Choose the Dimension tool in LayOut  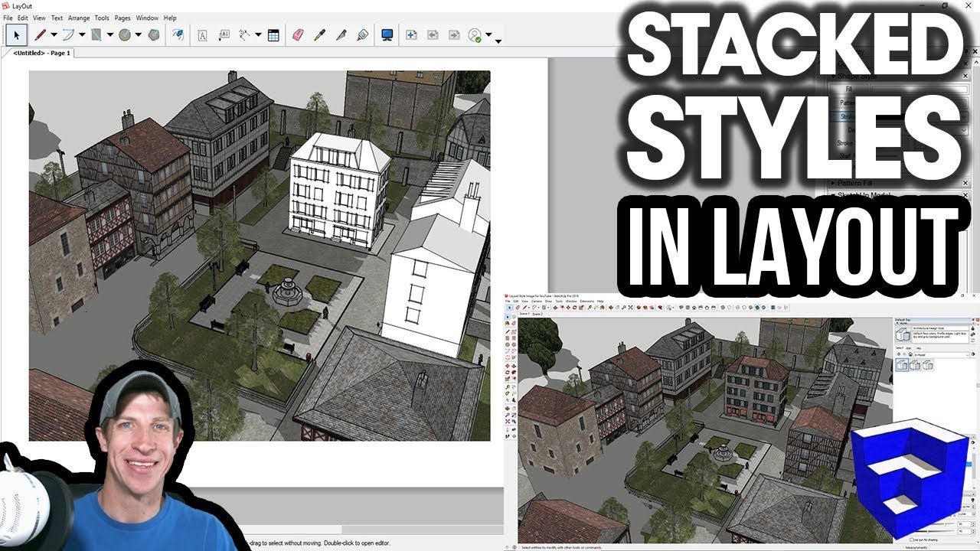[245, 34]
